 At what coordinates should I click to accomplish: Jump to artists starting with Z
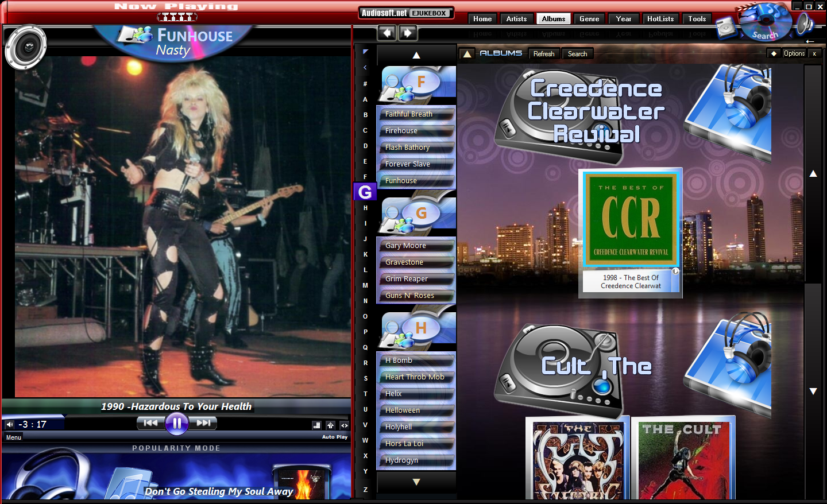pos(365,490)
